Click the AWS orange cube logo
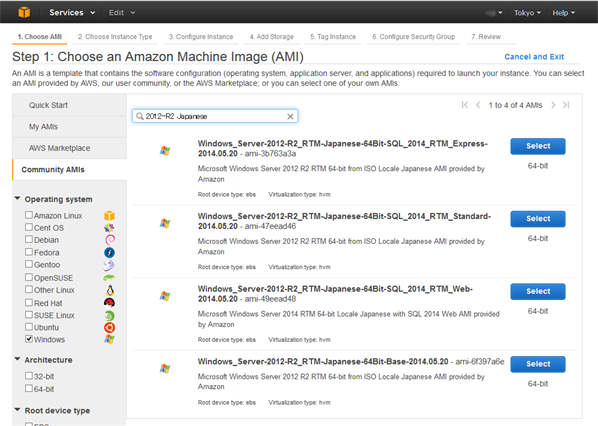 tap(24, 12)
